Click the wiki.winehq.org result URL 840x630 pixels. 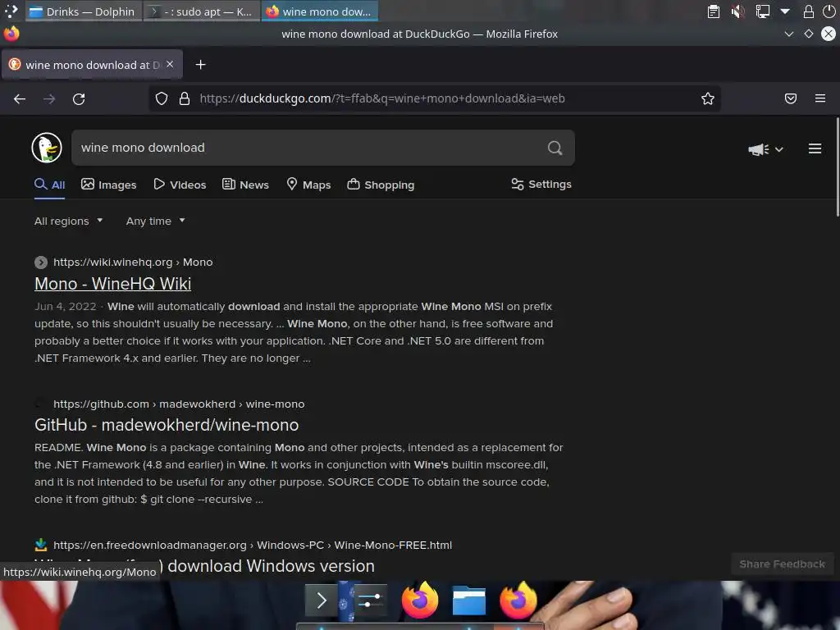pyautogui.click(x=133, y=262)
